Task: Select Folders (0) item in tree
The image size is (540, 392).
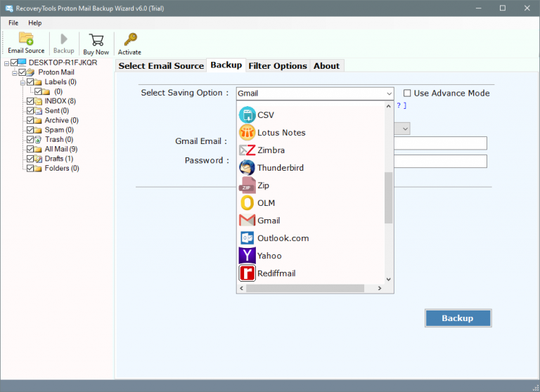Action: (x=62, y=169)
